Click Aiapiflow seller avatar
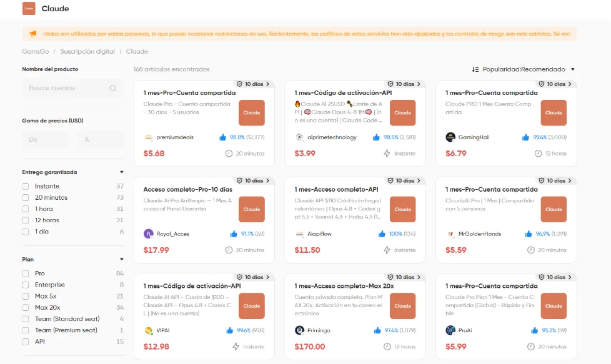 pyautogui.click(x=299, y=234)
